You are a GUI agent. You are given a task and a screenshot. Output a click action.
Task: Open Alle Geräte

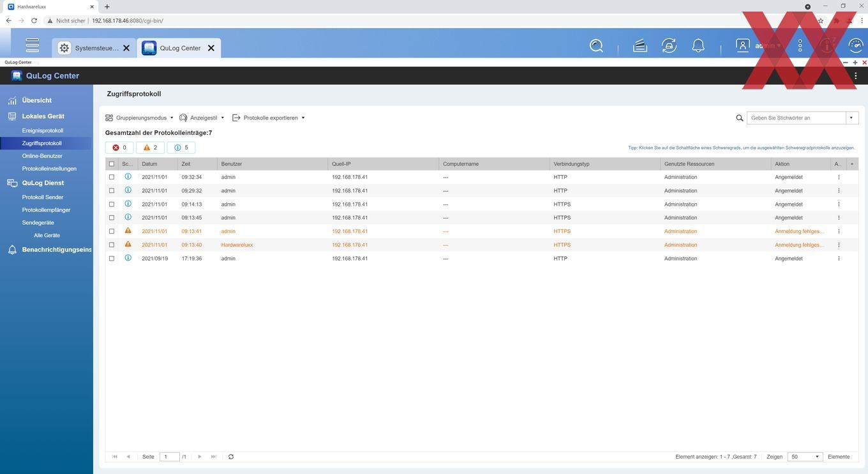click(47, 236)
